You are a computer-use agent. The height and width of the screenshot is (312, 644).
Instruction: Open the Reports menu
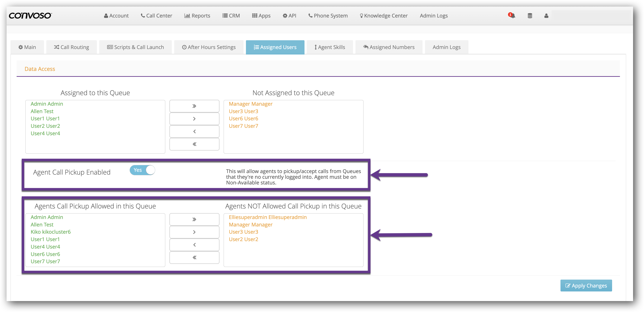[197, 16]
